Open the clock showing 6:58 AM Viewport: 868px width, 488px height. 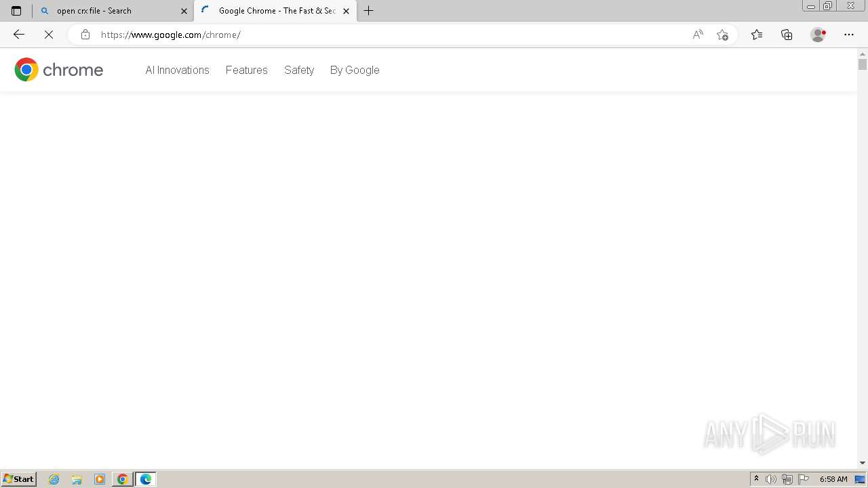[833, 479]
